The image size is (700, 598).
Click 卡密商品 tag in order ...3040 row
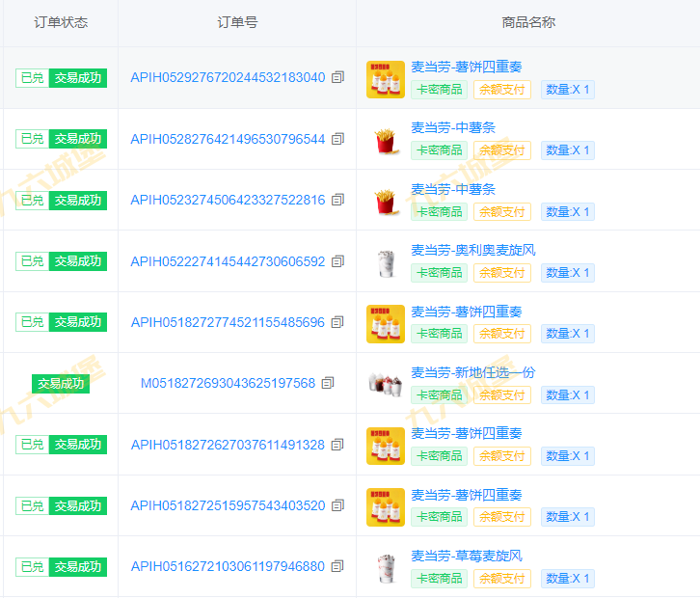tap(440, 90)
